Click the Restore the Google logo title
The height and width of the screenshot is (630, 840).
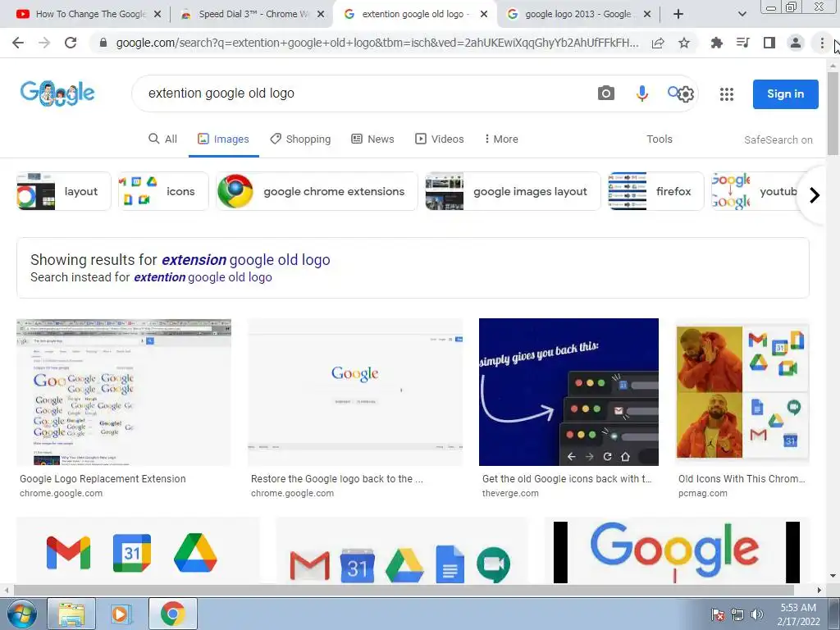click(337, 479)
